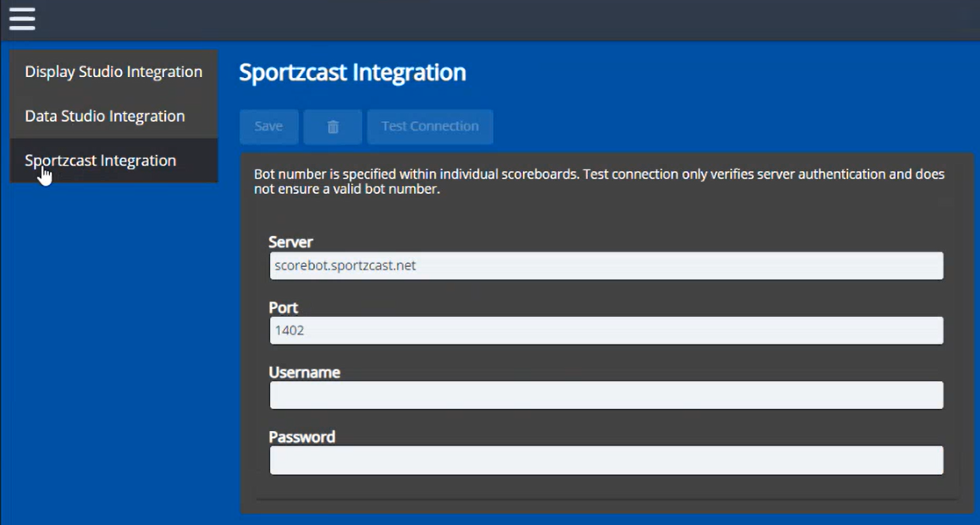This screenshot has height=525, width=980.
Task: Click into the Port field showing 1402
Action: click(x=606, y=330)
